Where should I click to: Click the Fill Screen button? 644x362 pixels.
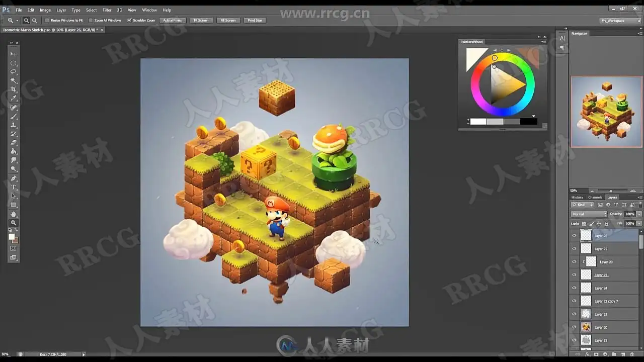tap(227, 21)
